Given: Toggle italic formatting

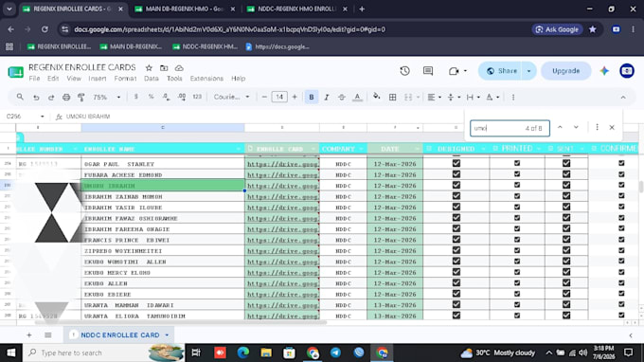Looking at the screenshot, I should [327, 98].
